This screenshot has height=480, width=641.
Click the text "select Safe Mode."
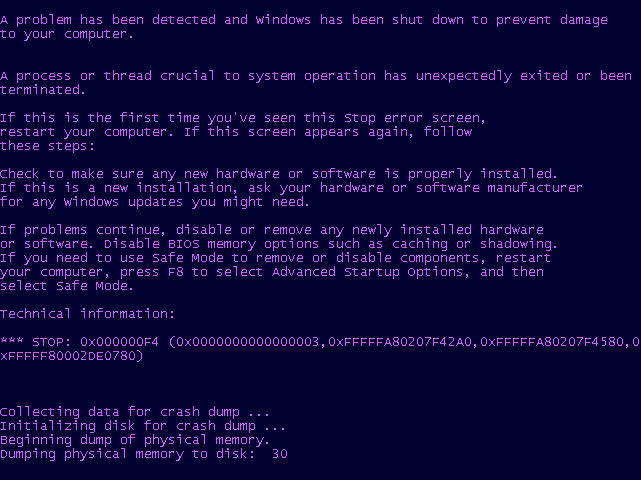click(x=68, y=286)
